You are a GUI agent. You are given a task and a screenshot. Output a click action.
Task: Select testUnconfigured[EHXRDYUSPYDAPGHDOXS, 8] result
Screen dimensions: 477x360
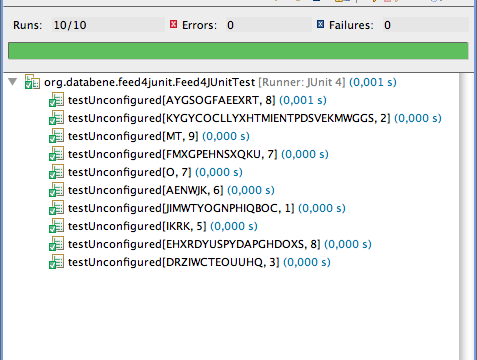coord(220,244)
